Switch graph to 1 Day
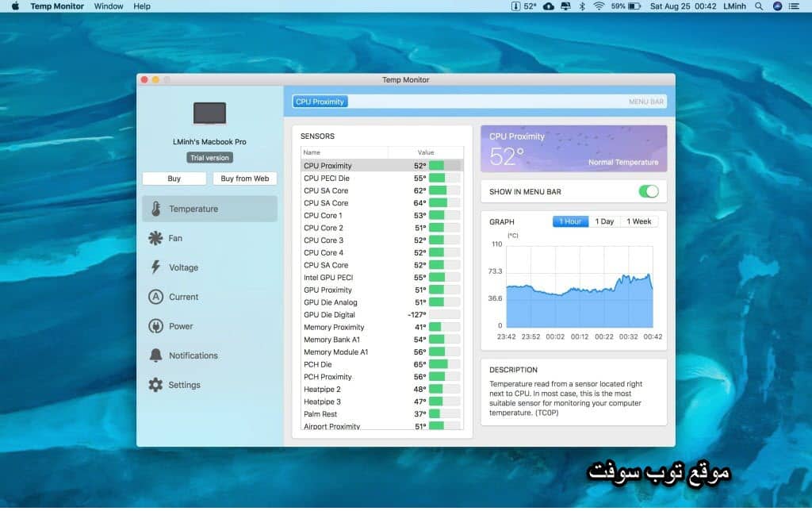This screenshot has height=511, width=812. click(x=604, y=221)
